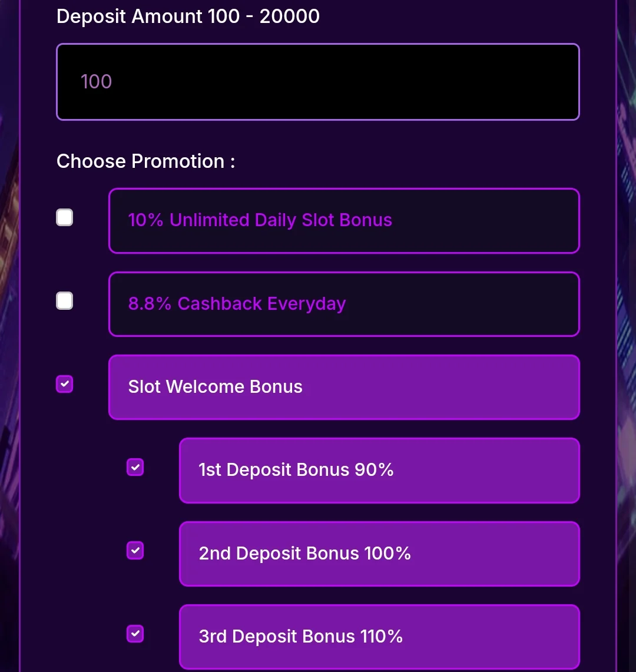Tick the 8.8% Cashback Everyday checkbox
636x672 pixels.
click(x=64, y=300)
